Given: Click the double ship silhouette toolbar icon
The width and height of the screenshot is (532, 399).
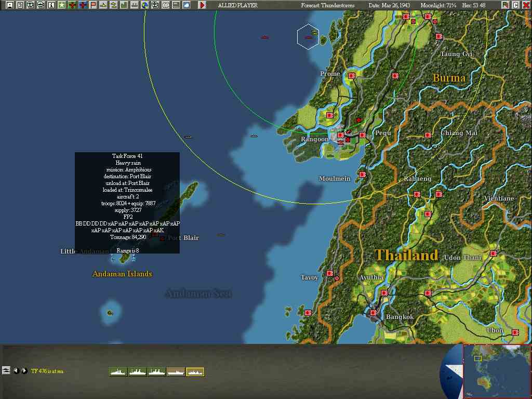Looking at the screenshot, I should 114,5.
